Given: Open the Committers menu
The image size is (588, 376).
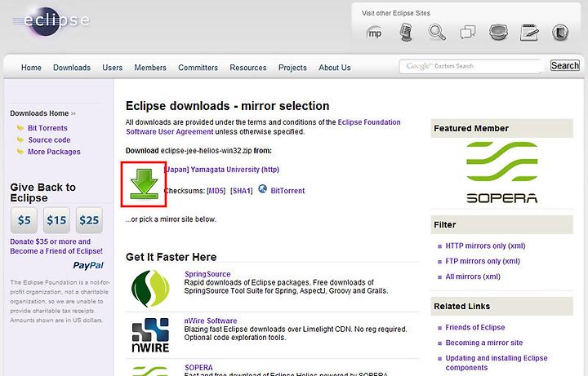Looking at the screenshot, I should pos(198,68).
